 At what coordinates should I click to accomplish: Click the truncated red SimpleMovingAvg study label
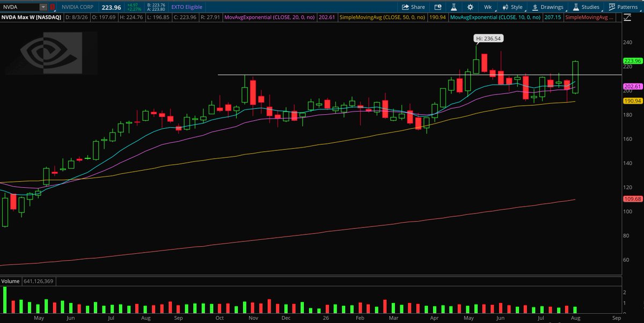(x=588, y=18)
